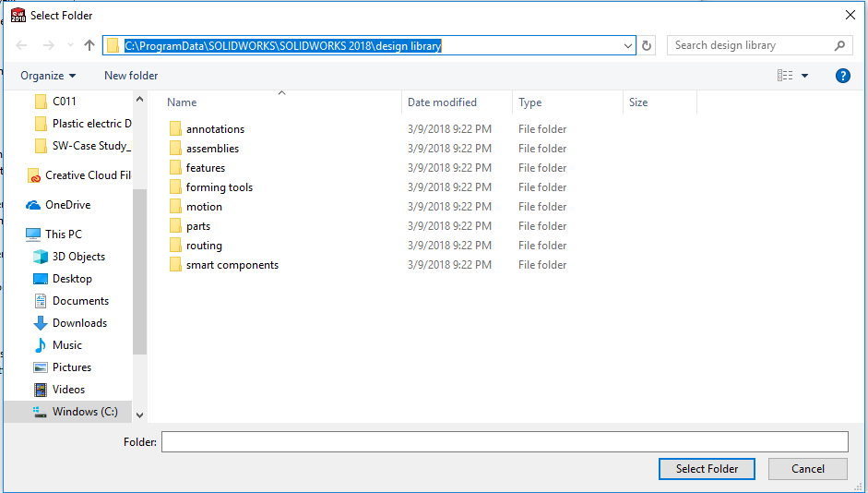Image resolution: width=868 pixels, height=493 pixels.
Task: Select the forming tools folder
Action: (x=220, y=187)
